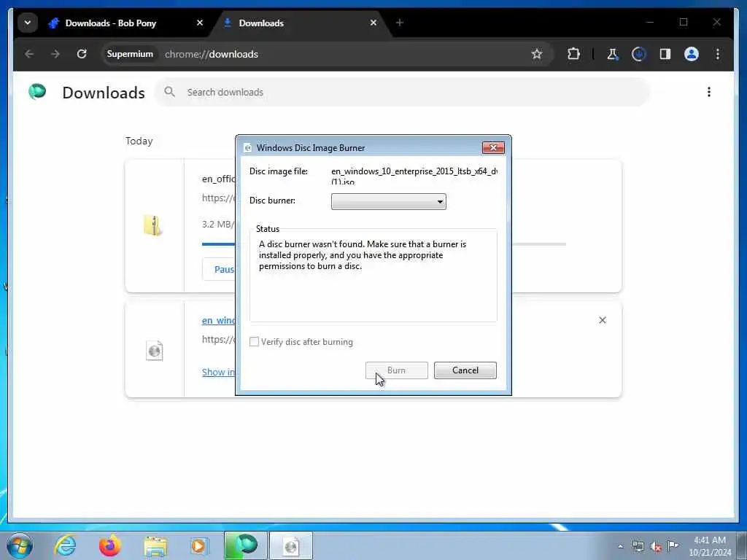Pause the en_office download
Image resolution: width=747 pixels, height=560 pixels.
tap(219, 269)
